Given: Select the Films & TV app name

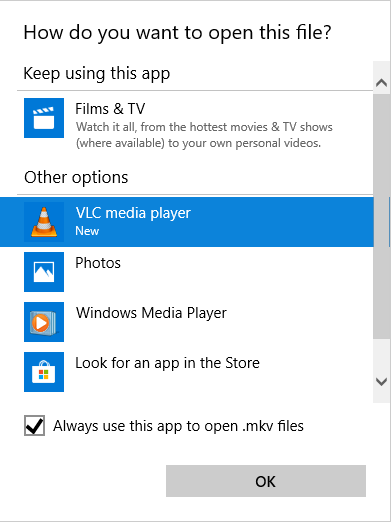Looking at the screenshot, I should [110, 109].
